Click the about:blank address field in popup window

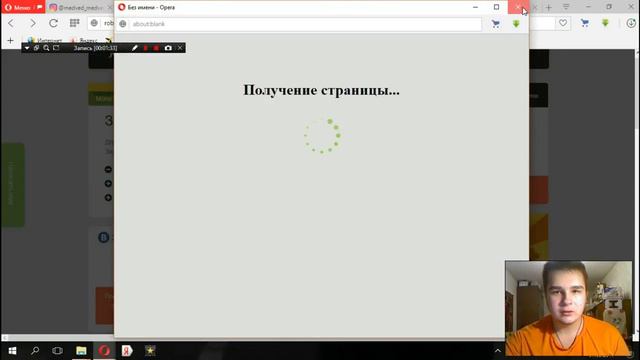point(305,24)
